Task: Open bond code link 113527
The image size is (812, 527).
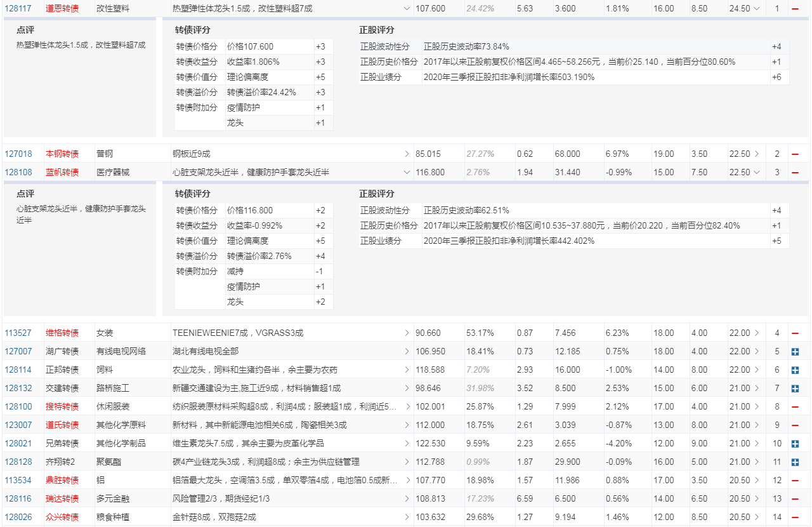Action: click(18, 333)
